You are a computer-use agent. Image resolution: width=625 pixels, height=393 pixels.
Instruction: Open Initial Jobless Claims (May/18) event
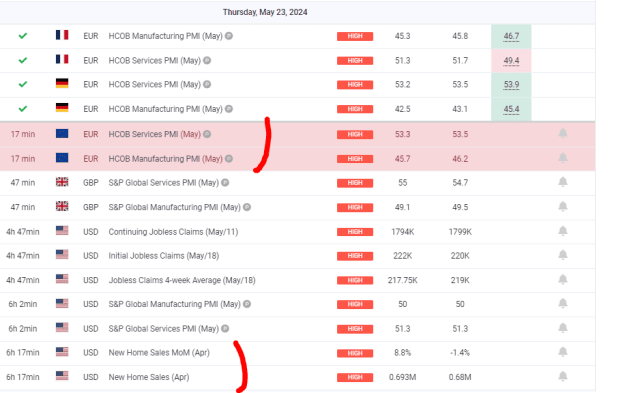click(164, 256)
